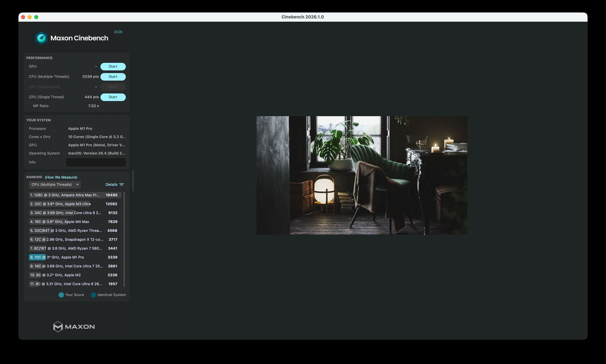Start the CPU (Multiple Threads) benchmark

pos(113,77)
